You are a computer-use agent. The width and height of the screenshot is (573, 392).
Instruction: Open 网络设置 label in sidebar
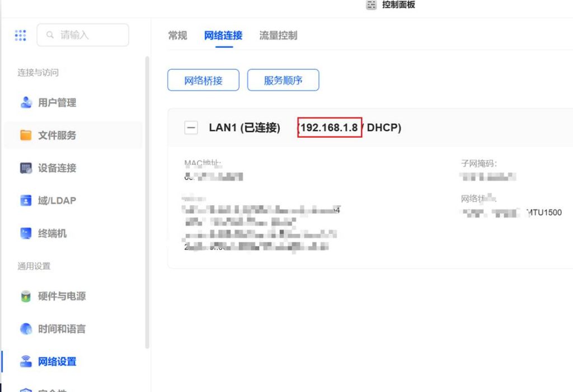(x=57, y=362)
